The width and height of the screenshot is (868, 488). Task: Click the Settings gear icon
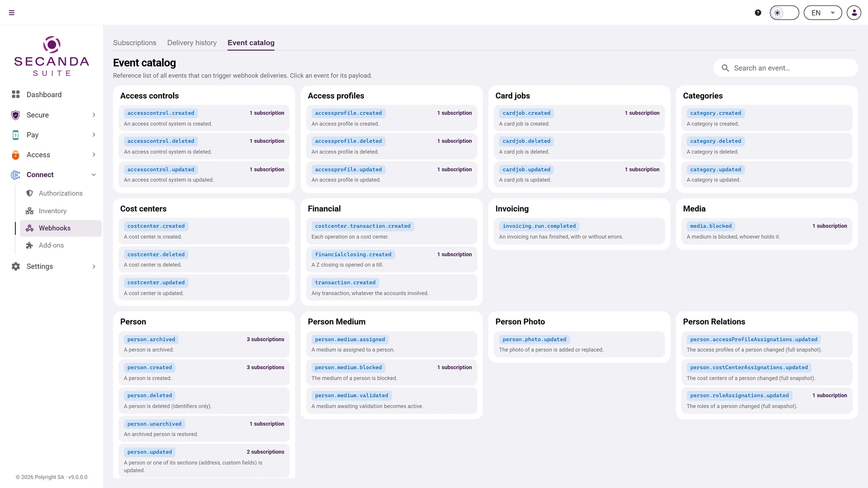(16, 267)
